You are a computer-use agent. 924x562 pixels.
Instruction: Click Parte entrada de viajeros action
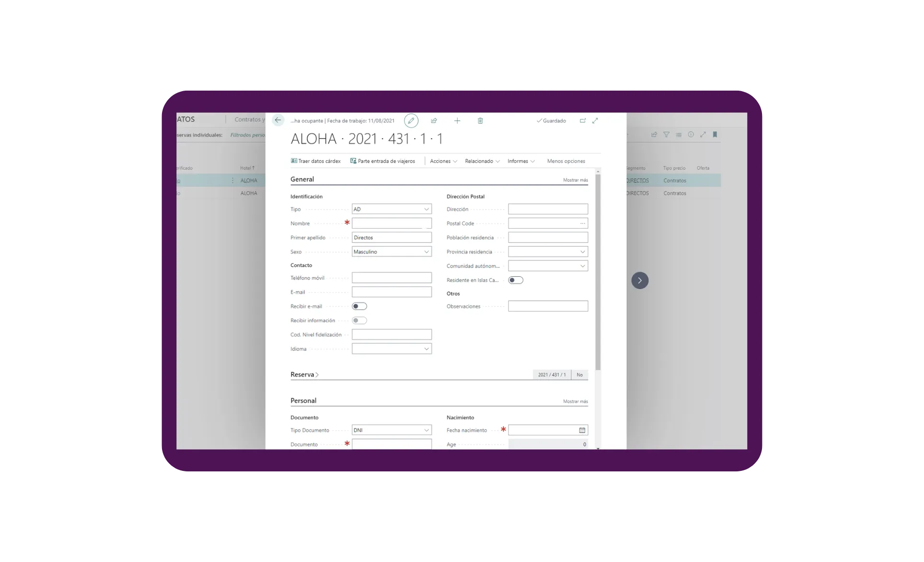pos(382,161)
